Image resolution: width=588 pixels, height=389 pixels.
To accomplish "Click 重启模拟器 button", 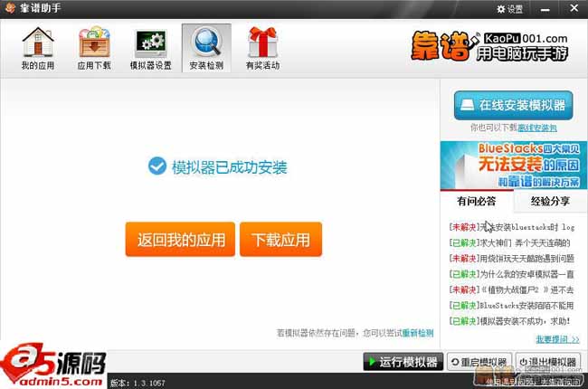I will pos(479,362).
